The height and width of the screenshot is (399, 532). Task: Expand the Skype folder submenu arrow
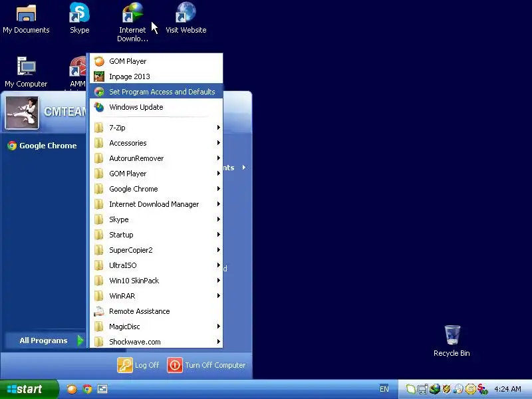[x=219, y=219]
